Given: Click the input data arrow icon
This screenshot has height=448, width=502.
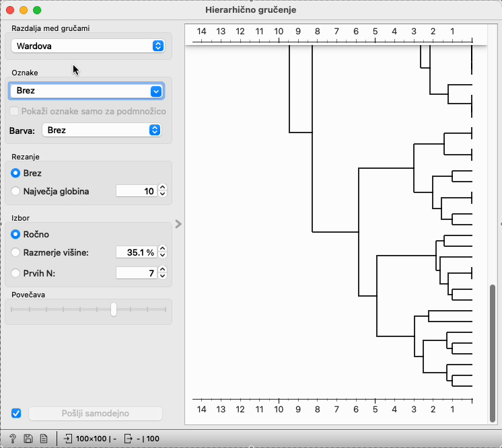Looking at the screenshot, I should click(68, 439).
